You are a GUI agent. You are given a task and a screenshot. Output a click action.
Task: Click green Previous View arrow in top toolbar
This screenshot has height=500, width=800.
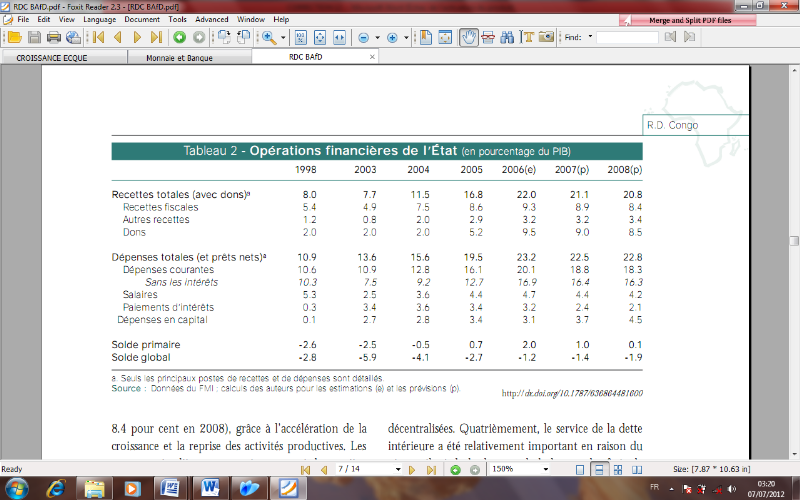click(x=179, y=37)
